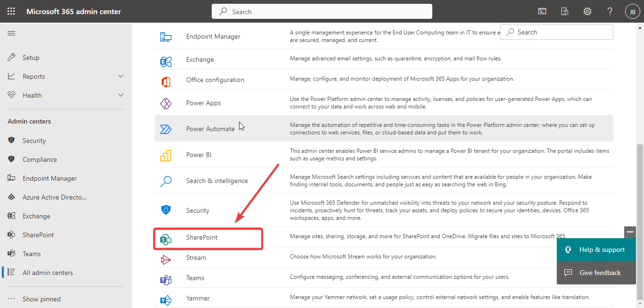Click the Endpoint Manager list icon
644x308 pixels.
[165, 37]
